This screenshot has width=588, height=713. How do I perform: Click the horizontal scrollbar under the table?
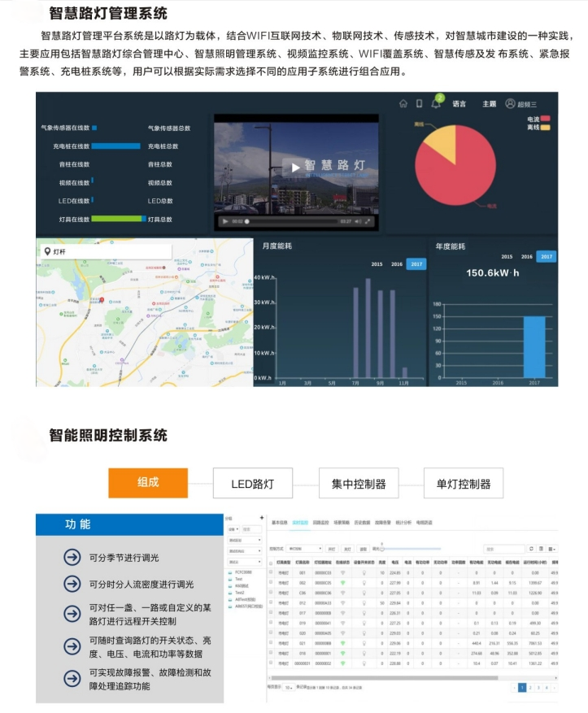click(384, 678)
